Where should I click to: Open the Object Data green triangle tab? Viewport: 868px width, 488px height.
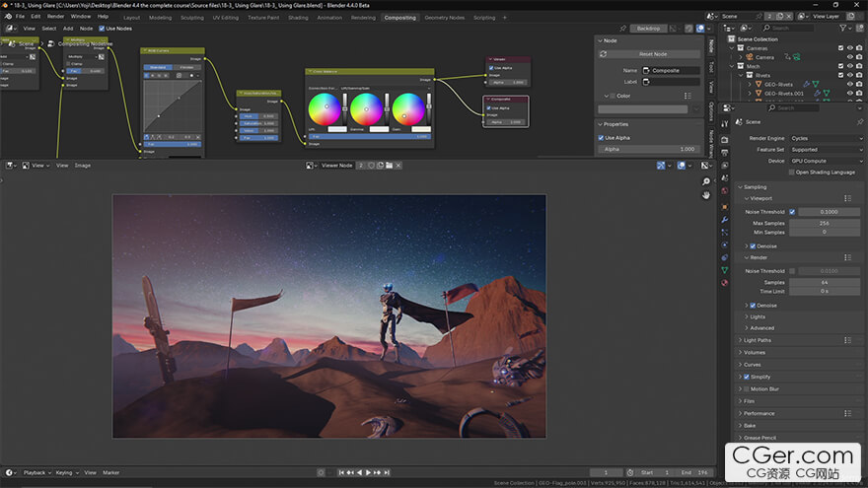point(725,270)
